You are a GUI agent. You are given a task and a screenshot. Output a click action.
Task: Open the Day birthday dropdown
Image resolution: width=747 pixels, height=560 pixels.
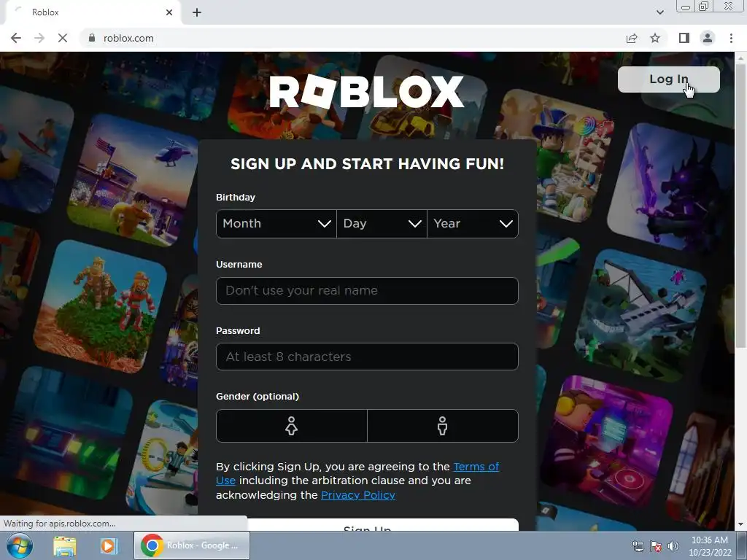pos(382,224)
